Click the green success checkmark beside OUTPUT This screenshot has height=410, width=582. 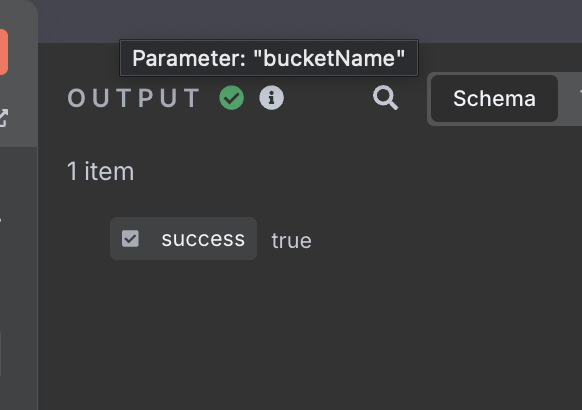pos(232,98)
